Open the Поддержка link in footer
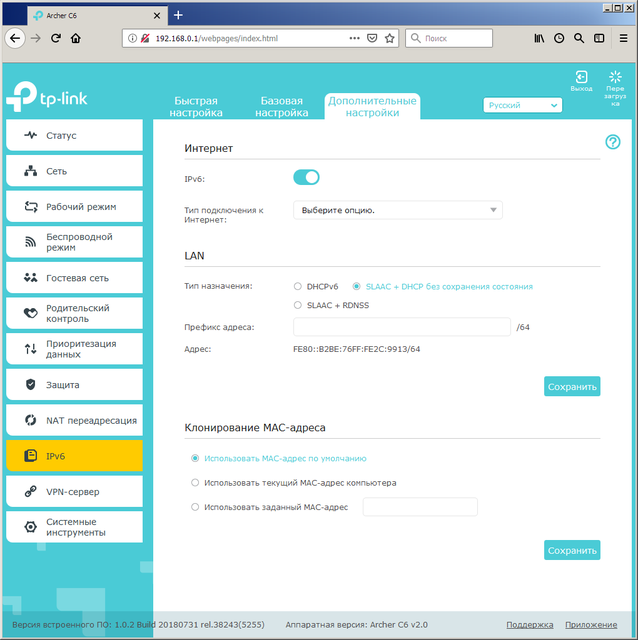This screenshot has width=638, height=640. [529, 624]
